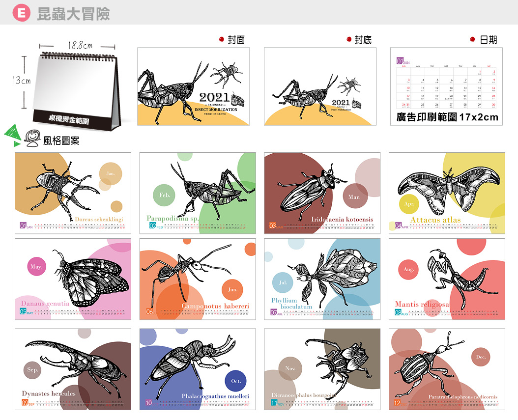Viewport: 518px width, 420px height.
Task: Click the 桌檯燙金範圍 black base label
Action: tap(69, 119)
